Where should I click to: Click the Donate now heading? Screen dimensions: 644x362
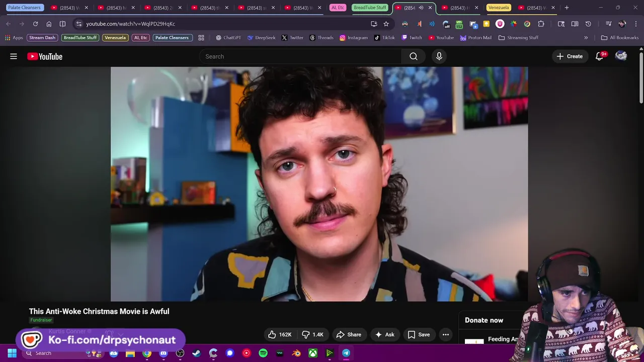[484, 320]
